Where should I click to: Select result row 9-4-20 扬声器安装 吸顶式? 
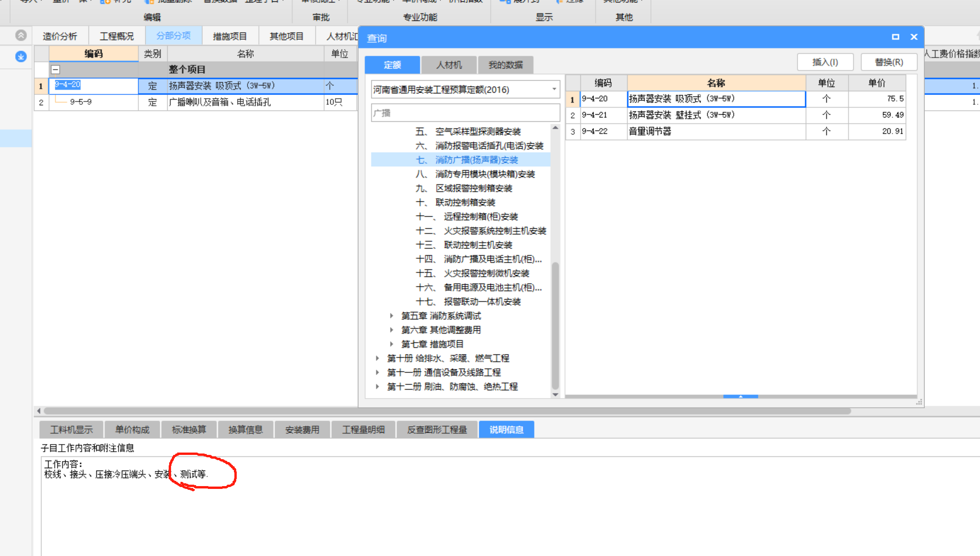pyautogui.click(x=736, y=99)
